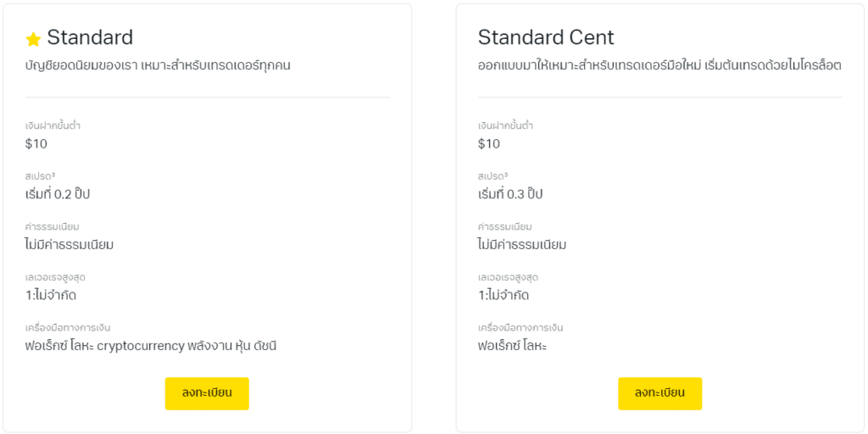Select the Standard account heading
The height and width of the screenshot is (434, 868).
pyautogui.click(x=90, y=37)
